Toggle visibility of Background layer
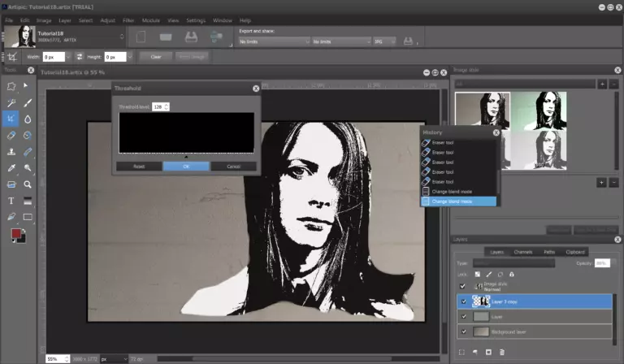The height and width of the screenshot is (364, 624). pyautogui.click(x=463, y=331)
